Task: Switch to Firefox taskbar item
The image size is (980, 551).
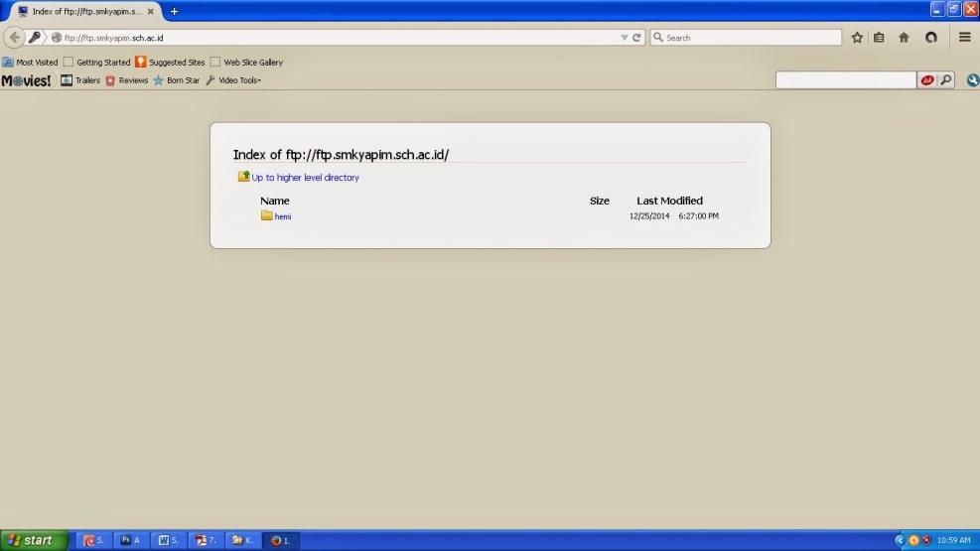Action: 281,540
